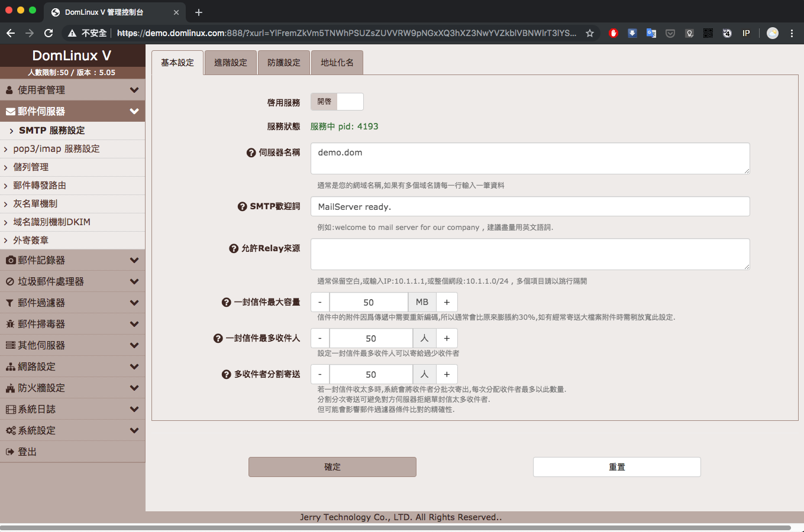Open pop3/imap 服務設定
The width and height of the screenshot is (804, 532).
(72, 149)
